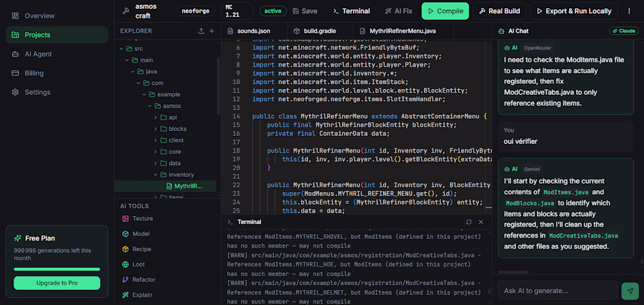Click the generations usage progress bar
644x305 pixels.
pos(57,269)
